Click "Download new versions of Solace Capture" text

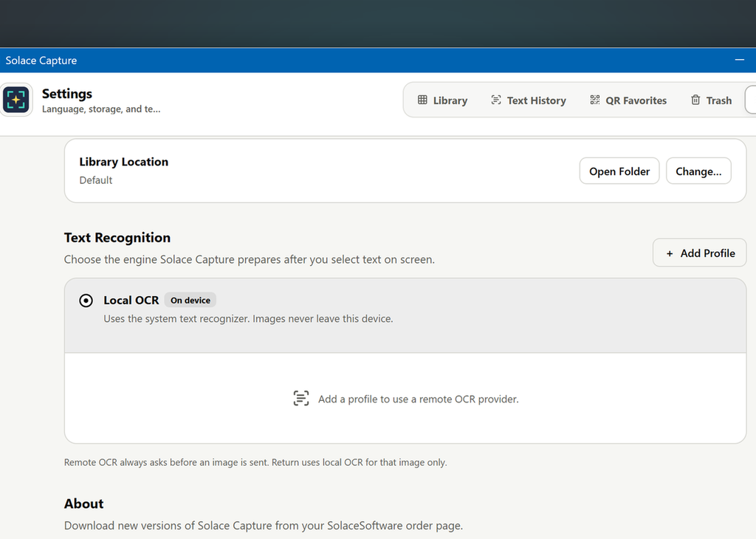click(264, 526)
